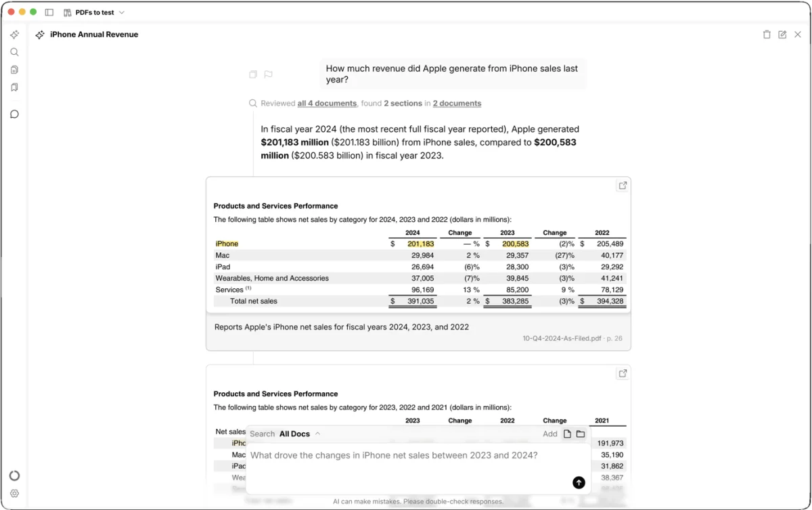Click the "Add" label in the input bar
This screenshot has height=510, width=812.
pos(550,434)
